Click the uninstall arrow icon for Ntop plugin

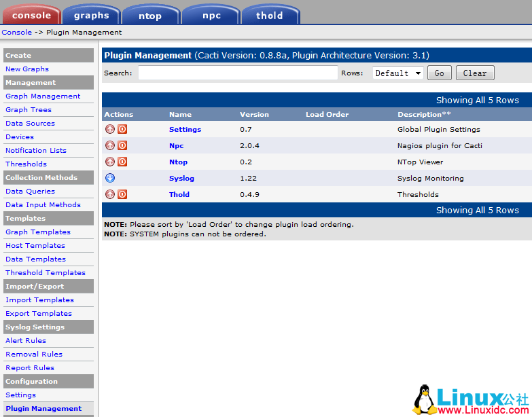pos(110,162)
